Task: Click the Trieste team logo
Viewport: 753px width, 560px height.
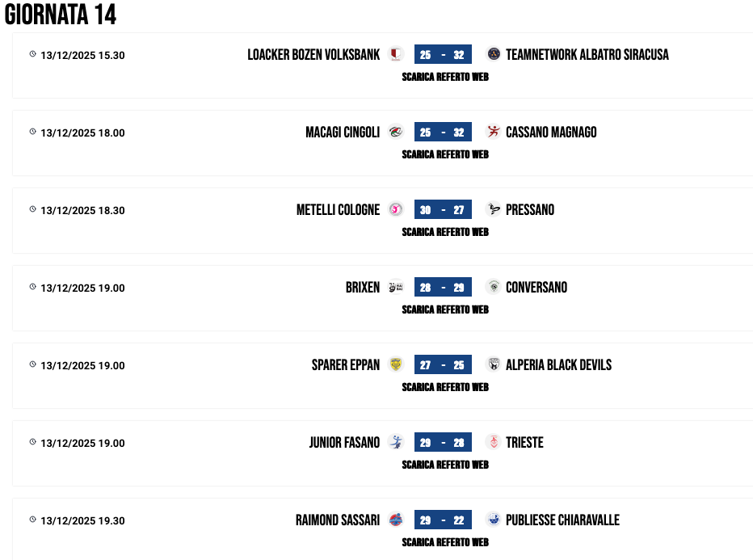Action: click(x=493, y=442)
